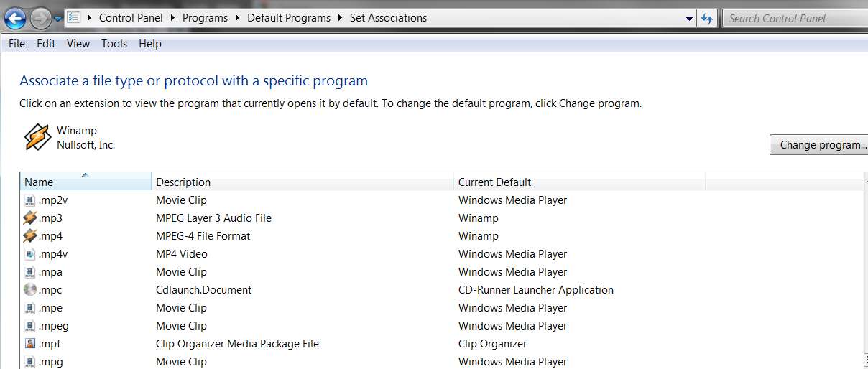Open the Edit menu
This screenshot has height=369, width=868.
46,44
